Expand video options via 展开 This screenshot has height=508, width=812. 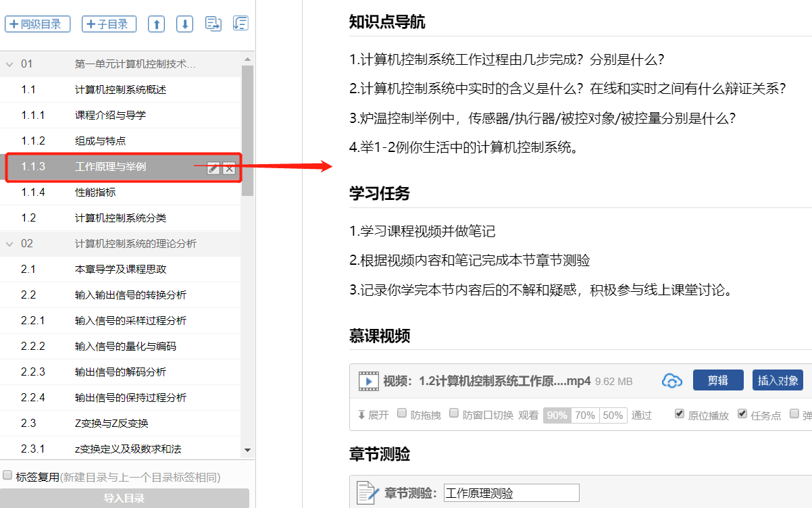[x=373, y=415]
